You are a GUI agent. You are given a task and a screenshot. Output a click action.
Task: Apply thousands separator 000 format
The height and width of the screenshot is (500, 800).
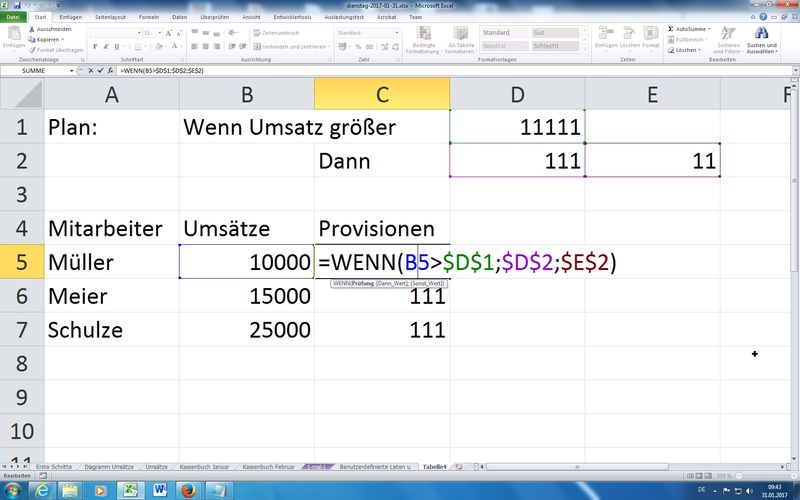369,47
